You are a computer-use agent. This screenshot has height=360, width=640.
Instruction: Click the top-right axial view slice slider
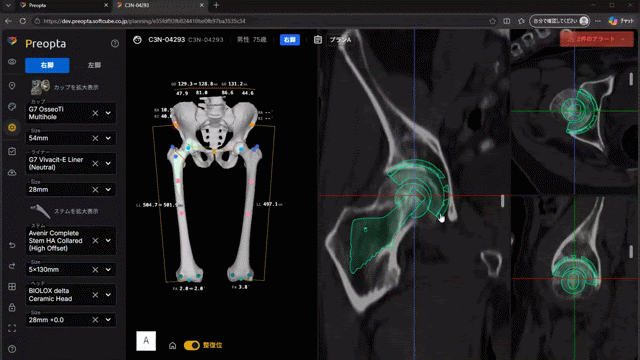click(x=631, y=79)
